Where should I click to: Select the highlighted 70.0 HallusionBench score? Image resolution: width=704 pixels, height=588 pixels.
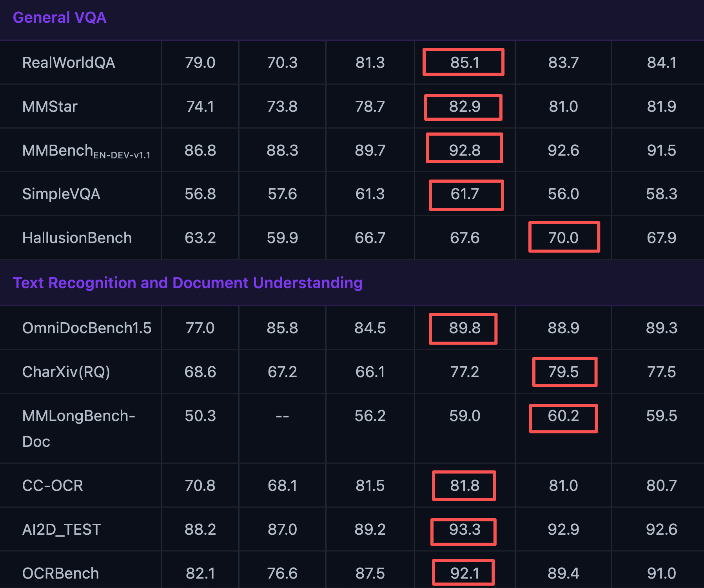(x=563, y=238)
